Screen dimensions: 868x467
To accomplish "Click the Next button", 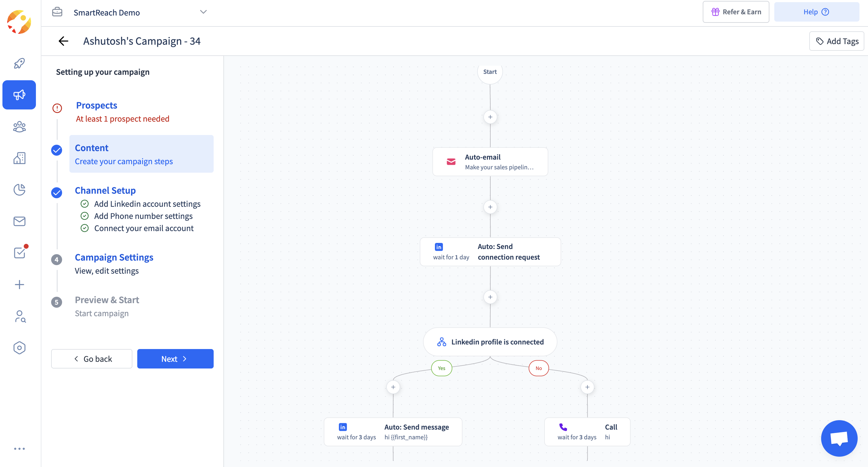I will (x=175, y=358).
